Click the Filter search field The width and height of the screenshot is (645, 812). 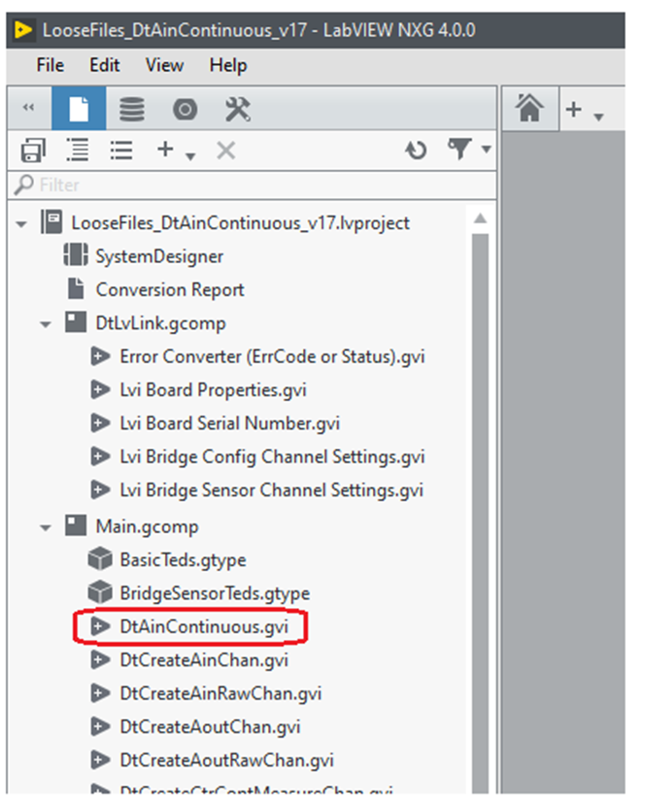243,185
